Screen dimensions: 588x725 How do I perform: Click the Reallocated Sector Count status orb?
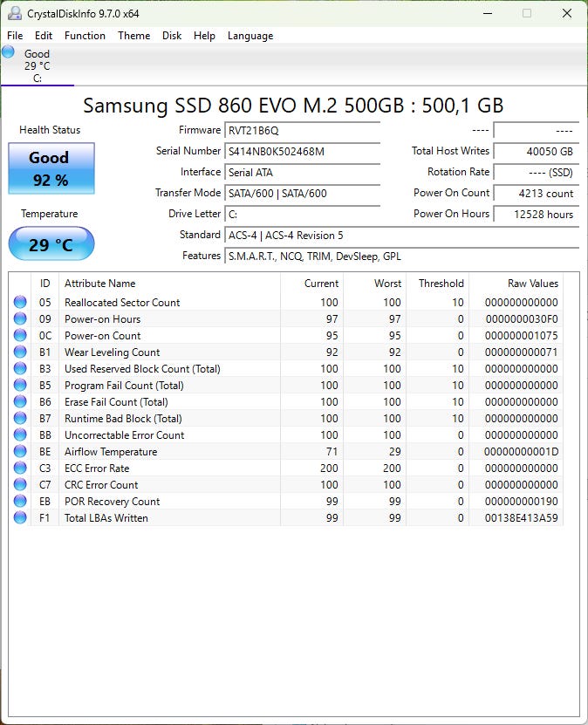click(20, 302)
